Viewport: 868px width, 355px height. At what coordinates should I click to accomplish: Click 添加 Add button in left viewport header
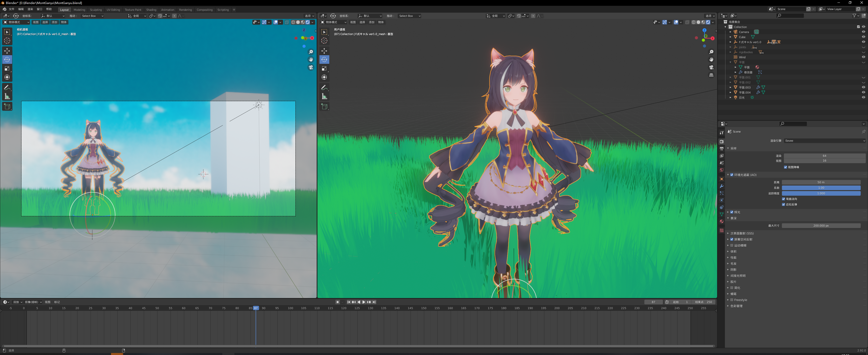click(x=55, y=22)
